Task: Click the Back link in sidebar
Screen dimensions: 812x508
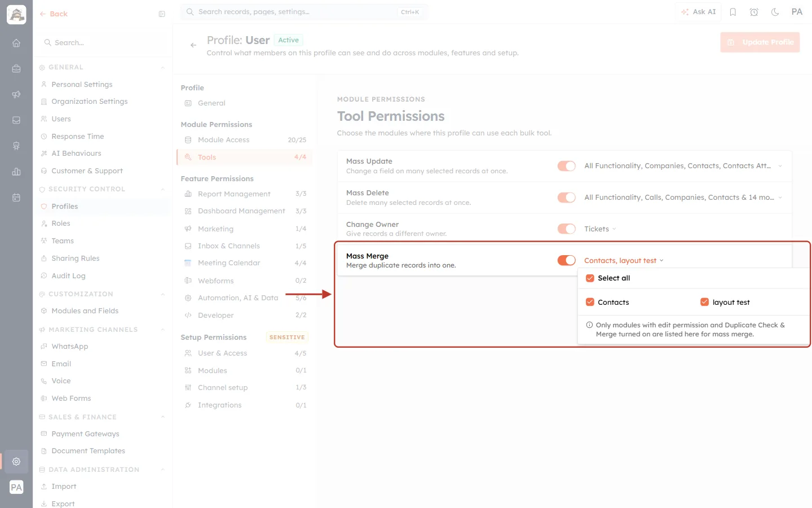Action: coord(54,14)
